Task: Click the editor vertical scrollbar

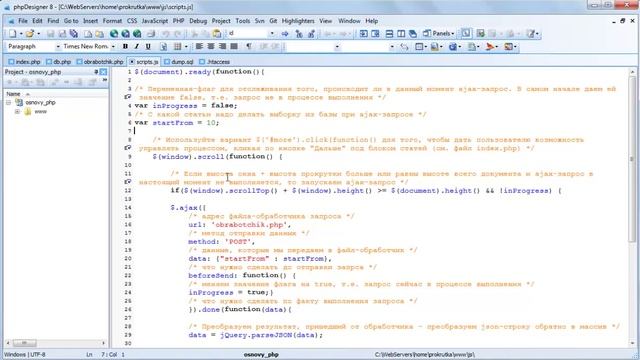Action: pos(632,208)
